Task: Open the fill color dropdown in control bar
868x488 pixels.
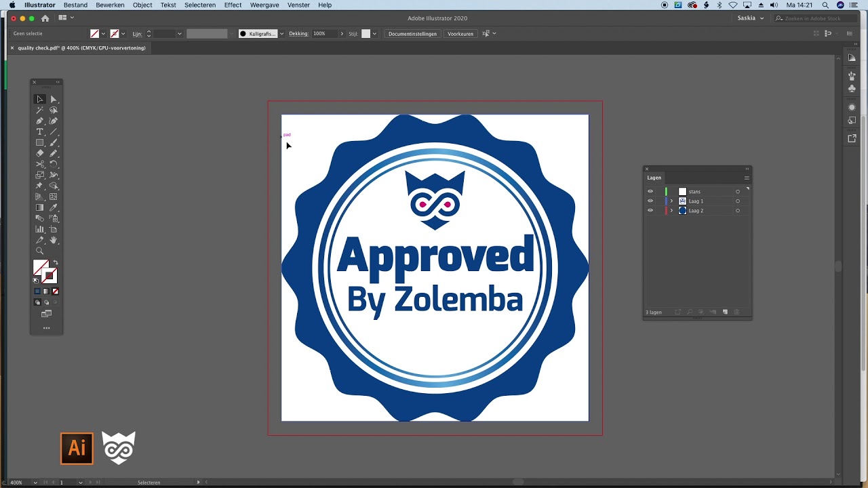Action: click(x=103, y=34)
